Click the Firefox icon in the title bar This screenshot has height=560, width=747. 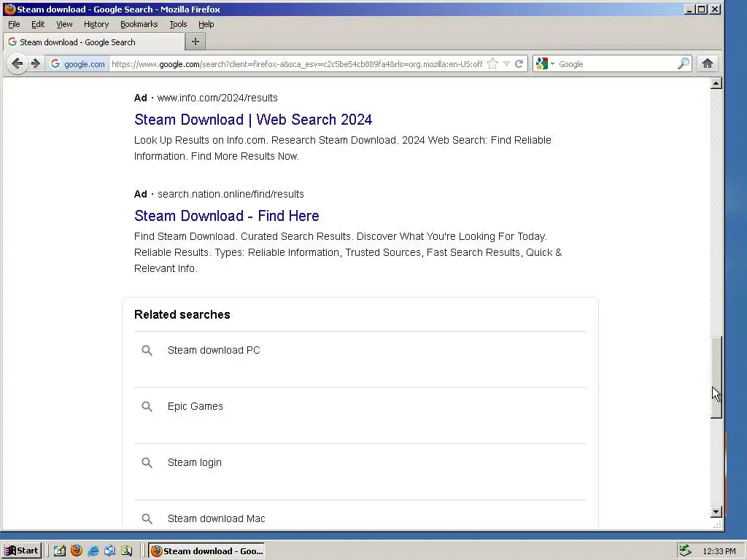9,9
